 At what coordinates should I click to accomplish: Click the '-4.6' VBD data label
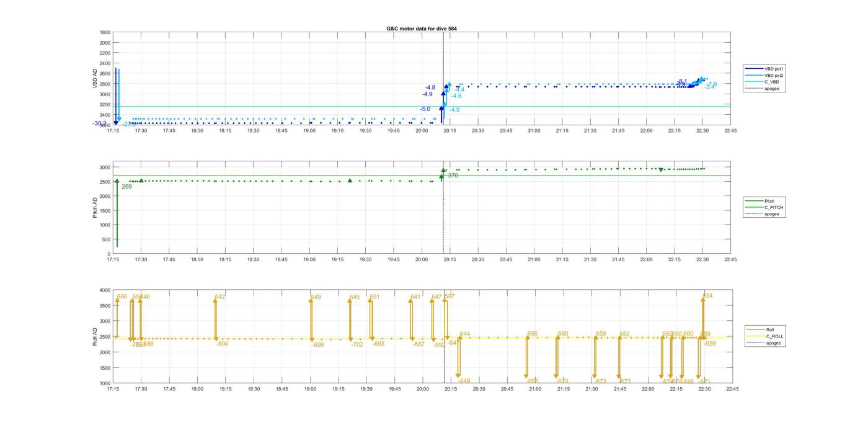click(456, 96)
